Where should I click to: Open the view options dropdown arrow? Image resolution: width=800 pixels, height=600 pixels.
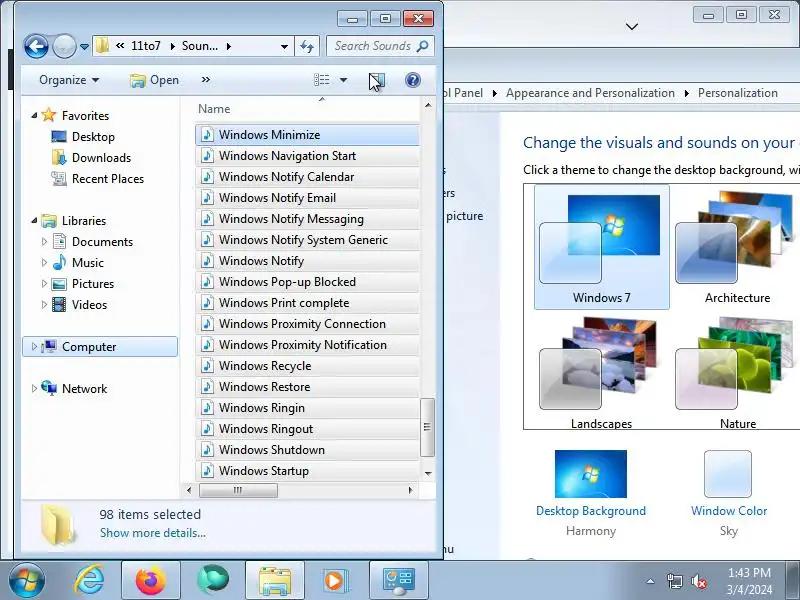pos(343,80)
